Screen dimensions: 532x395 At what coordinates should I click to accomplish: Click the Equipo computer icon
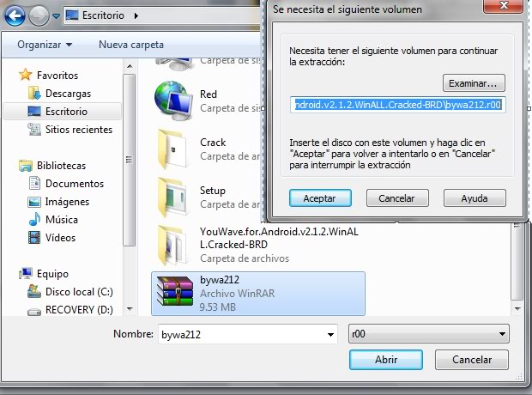26,273
